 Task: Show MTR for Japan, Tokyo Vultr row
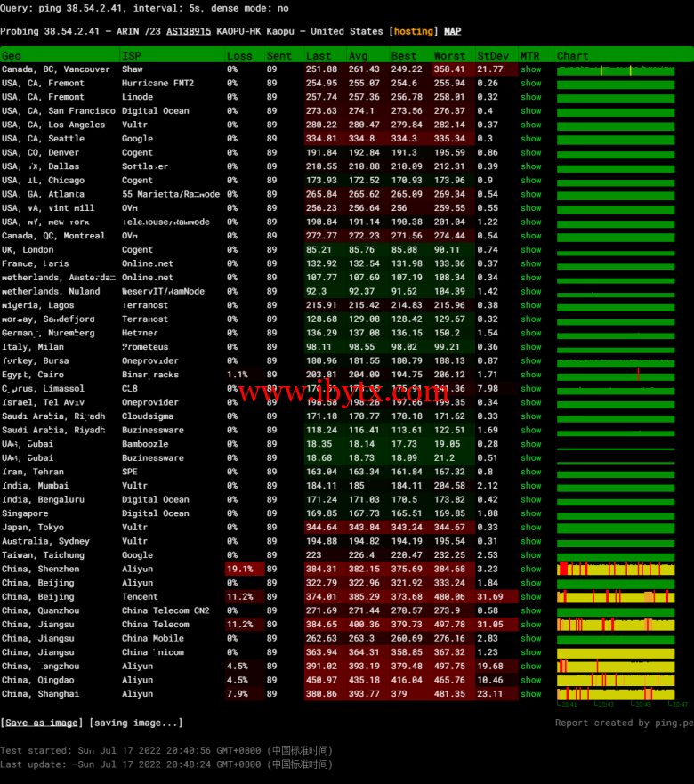pos(530,528)
